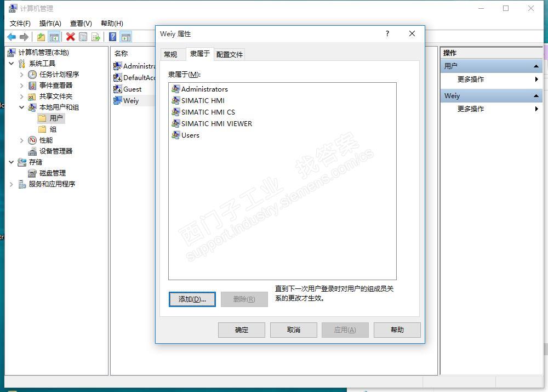
Task: Click the 取消 button
Action: (294, 329)
